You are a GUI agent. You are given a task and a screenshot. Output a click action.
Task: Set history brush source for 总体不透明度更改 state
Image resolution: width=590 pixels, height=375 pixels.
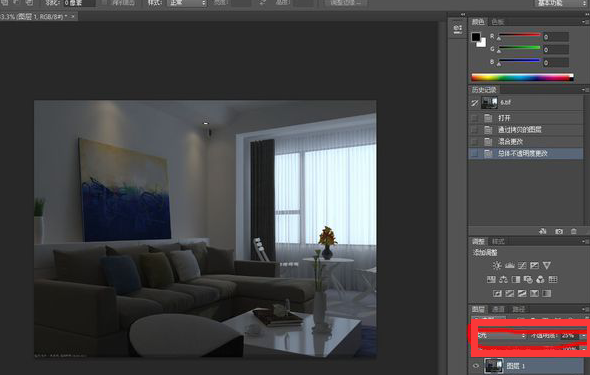(x=474, y=153)
